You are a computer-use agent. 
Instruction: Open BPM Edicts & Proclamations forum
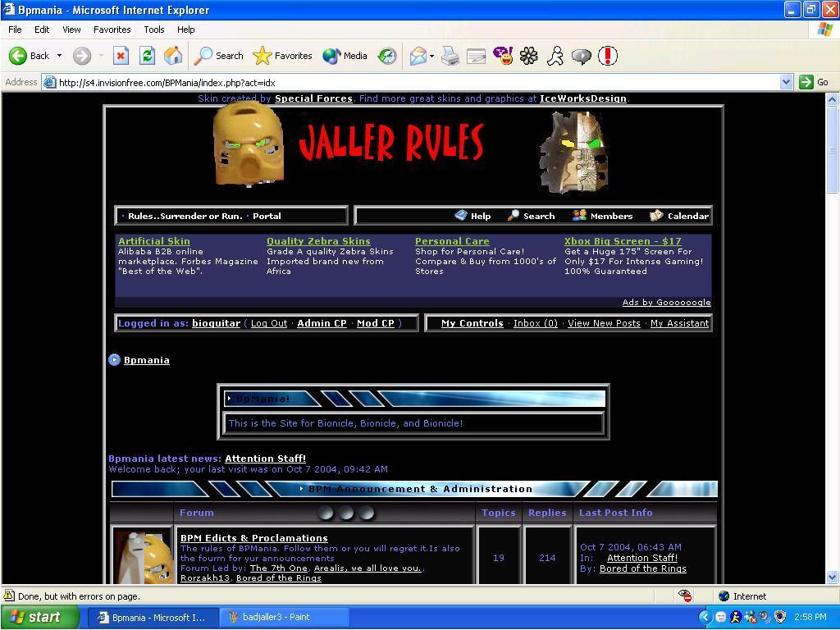pyautogui.click(x=254, y=538)
